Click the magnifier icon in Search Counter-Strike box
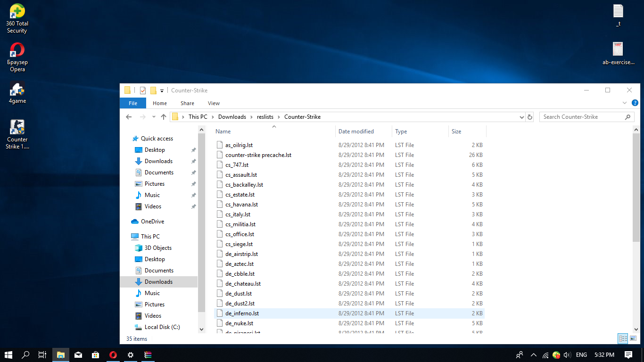Image resolution: width=644 pixels, height=362 pixels. point(627,117)
